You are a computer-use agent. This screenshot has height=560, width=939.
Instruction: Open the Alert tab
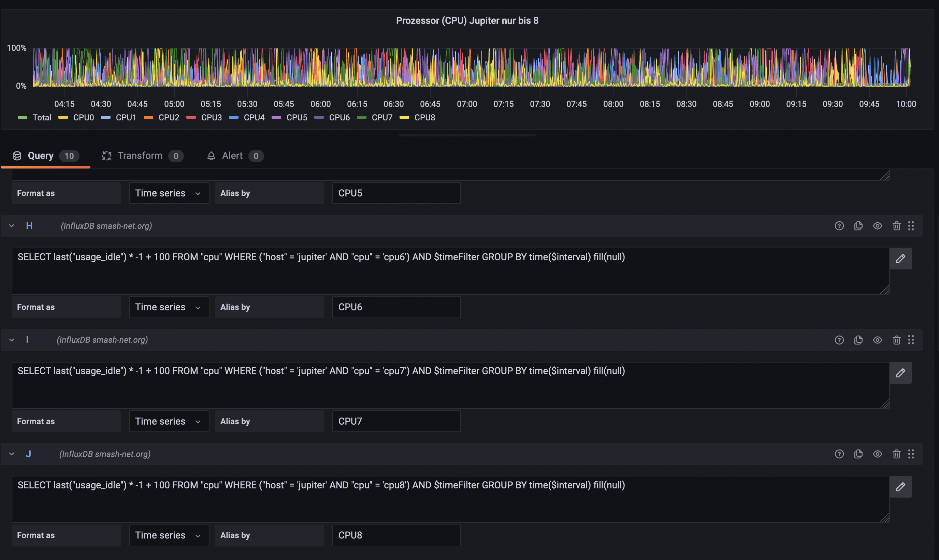232,156
